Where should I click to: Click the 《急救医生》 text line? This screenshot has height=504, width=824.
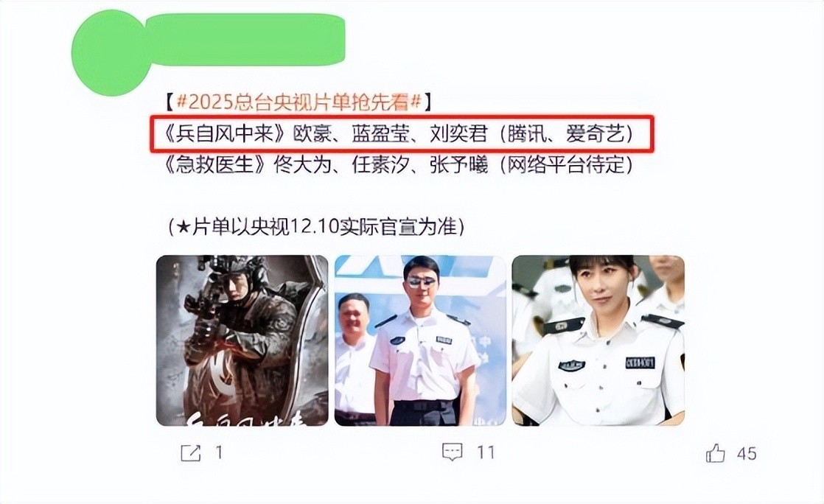tap(398, 166)
